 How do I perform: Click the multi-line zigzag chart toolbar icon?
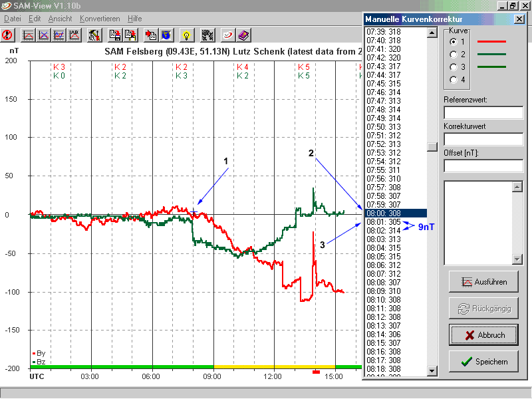coord(59,35)
